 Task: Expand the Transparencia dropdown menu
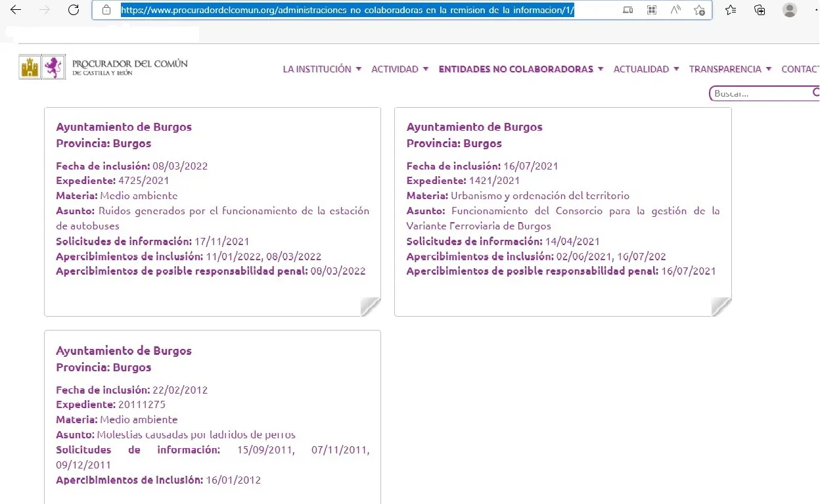[x=730, y=69]
